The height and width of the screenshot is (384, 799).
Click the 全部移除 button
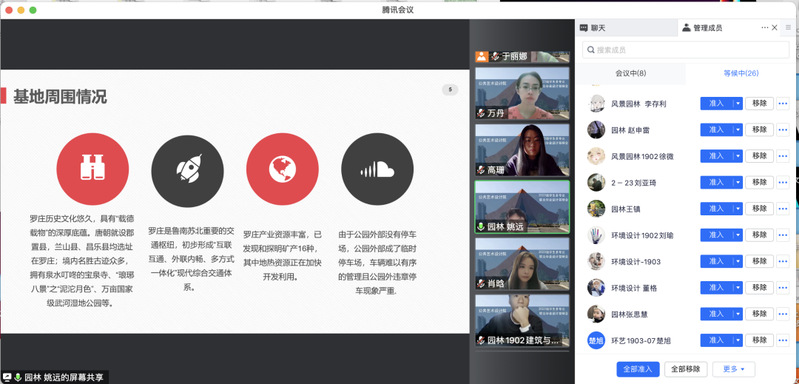click(x=686, y=369)
